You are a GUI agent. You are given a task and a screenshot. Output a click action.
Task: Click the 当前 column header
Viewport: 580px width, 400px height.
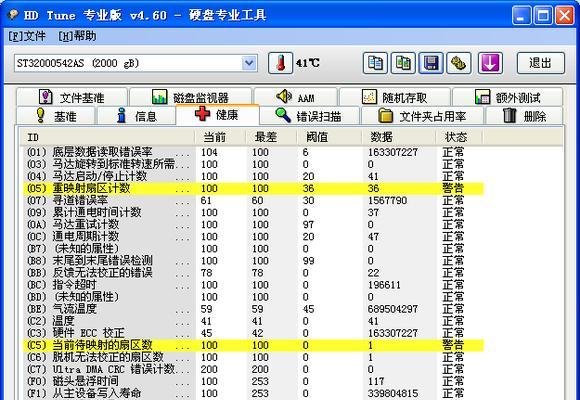click(x=220, y=137)
